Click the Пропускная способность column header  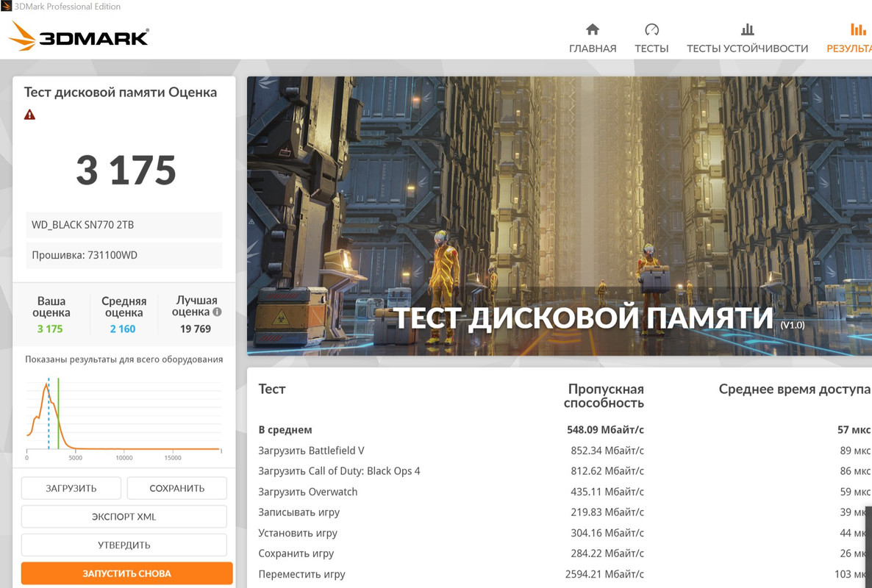(x=604, y=395)
